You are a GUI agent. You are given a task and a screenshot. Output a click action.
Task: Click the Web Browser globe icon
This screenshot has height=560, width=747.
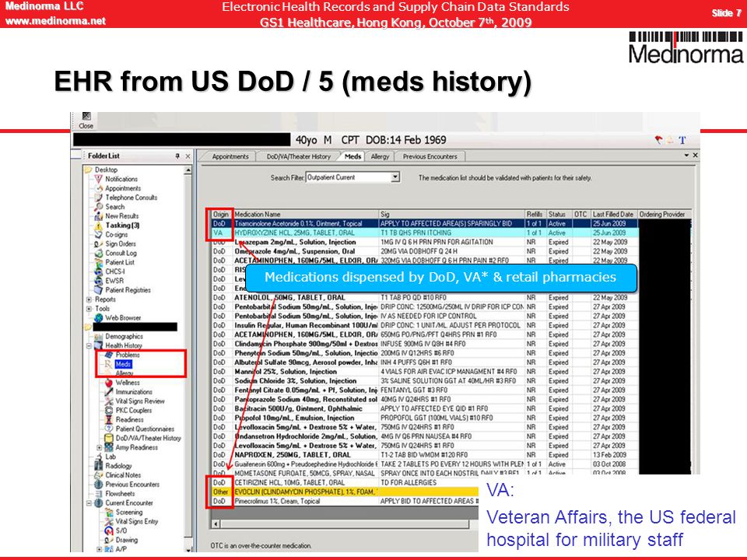pos(99,317)
